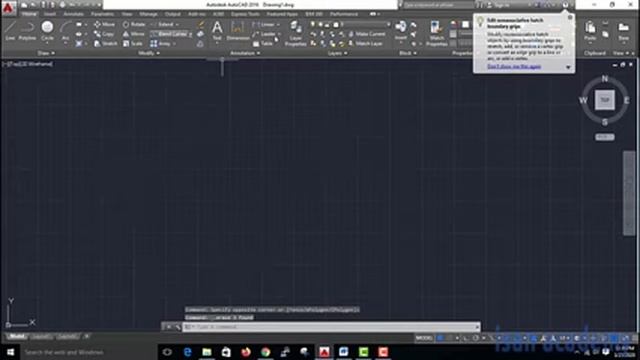The width and height of the screenshot is (640, 360).
Task: Choose the Rotate command
Action: click(x=134, y=24)
